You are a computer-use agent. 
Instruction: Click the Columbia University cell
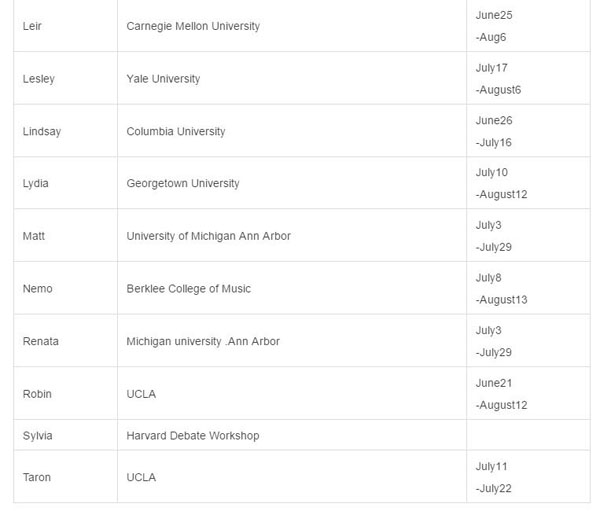click(x=176, y=131)
